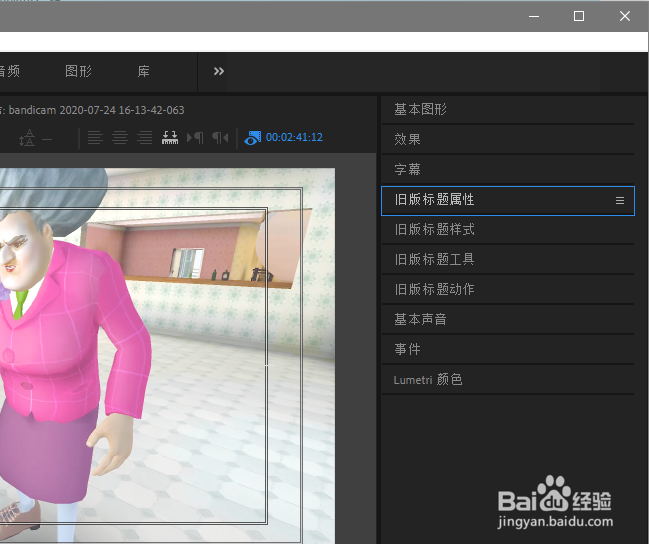Open the 旧版标题样式 panel
The width and height of the screenshot is (649, 544).
[x=507, y=229]
